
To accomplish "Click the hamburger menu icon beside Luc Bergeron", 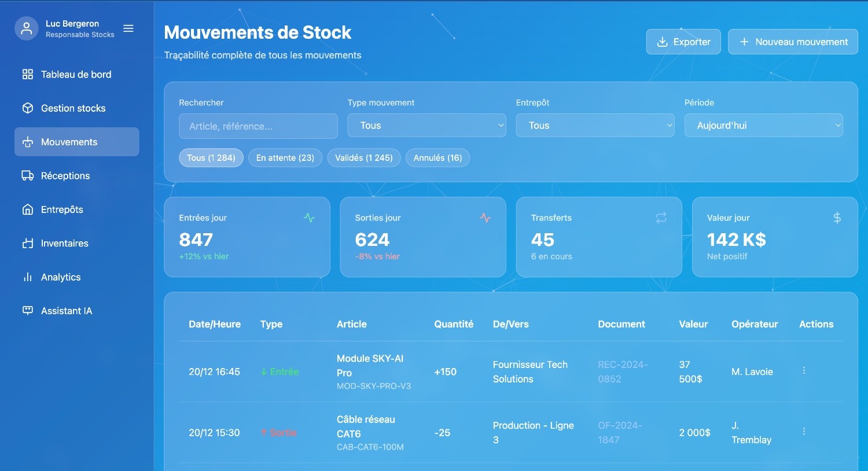I will coord(128,28).
